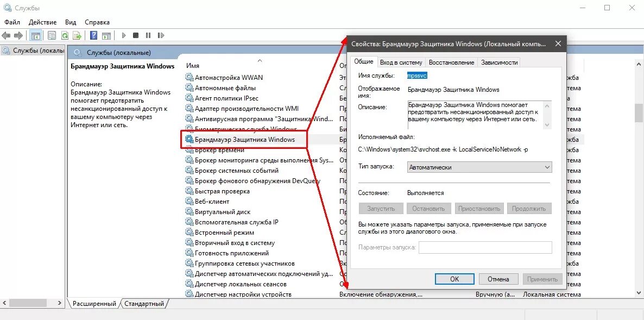Viewport: 644px width, 320px height.
Task: Start the service with the play icon
Action: 124,36
